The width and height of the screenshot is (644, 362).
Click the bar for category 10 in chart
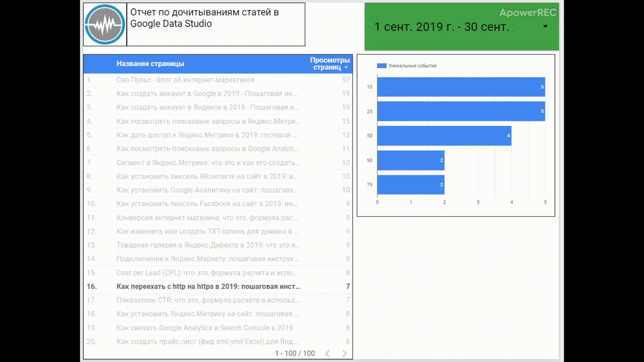[461, 87]
